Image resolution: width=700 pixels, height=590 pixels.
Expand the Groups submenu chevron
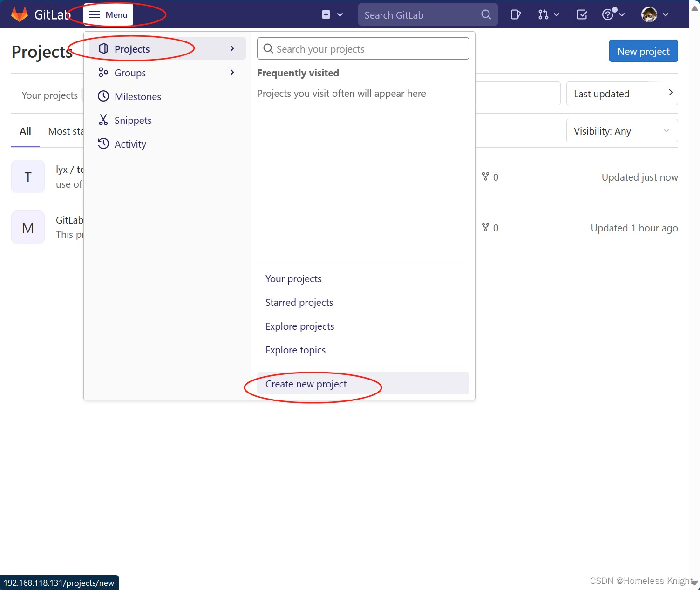(232, 72)
